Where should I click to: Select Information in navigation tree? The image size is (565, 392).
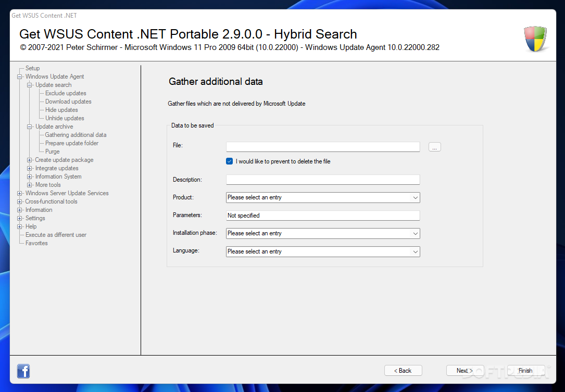tap(39, 210)
